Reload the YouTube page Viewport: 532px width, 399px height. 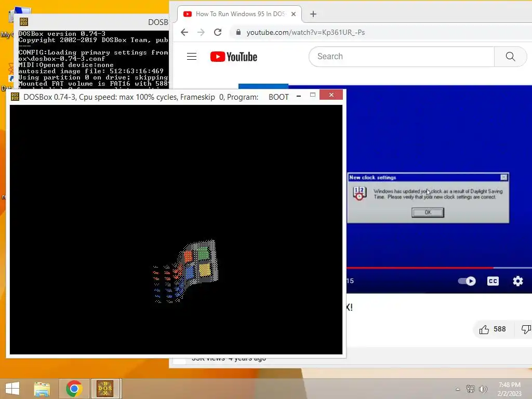[x=218, y=32]
